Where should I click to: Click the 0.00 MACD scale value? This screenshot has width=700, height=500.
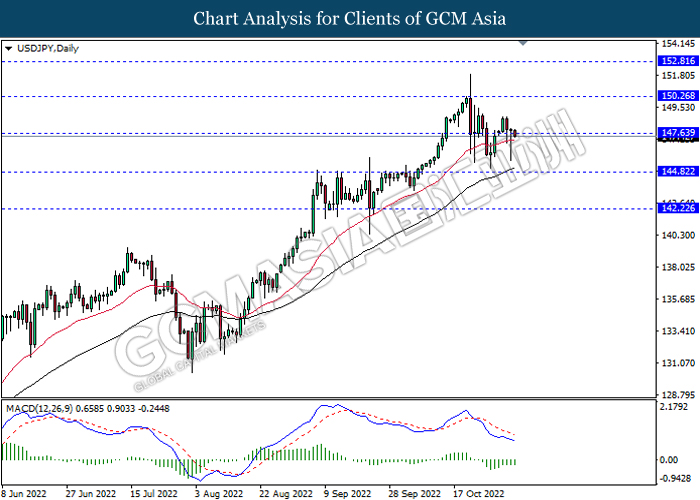coord(669,460)
